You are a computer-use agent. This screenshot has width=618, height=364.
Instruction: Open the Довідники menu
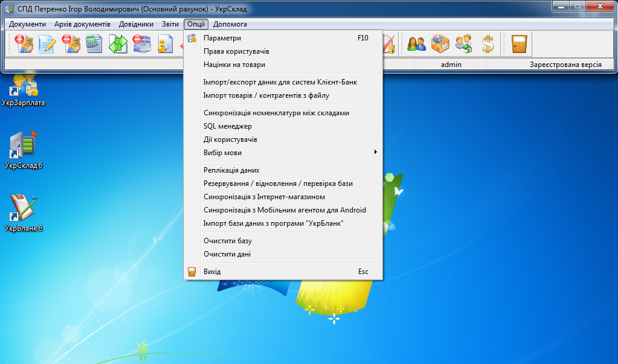[x=137, y=24]
